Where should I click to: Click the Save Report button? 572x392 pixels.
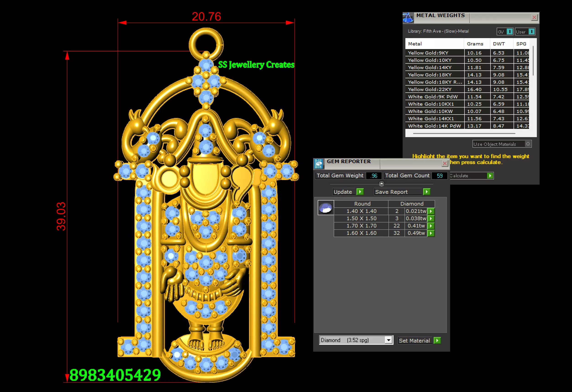tap(399, 192)
